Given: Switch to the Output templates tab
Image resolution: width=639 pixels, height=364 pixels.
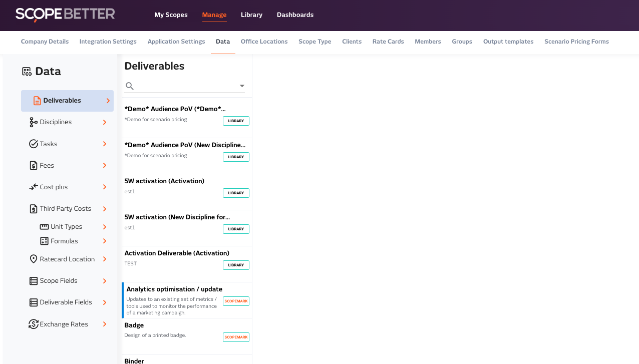Looking at the screenshot, I should pos(508,42).
